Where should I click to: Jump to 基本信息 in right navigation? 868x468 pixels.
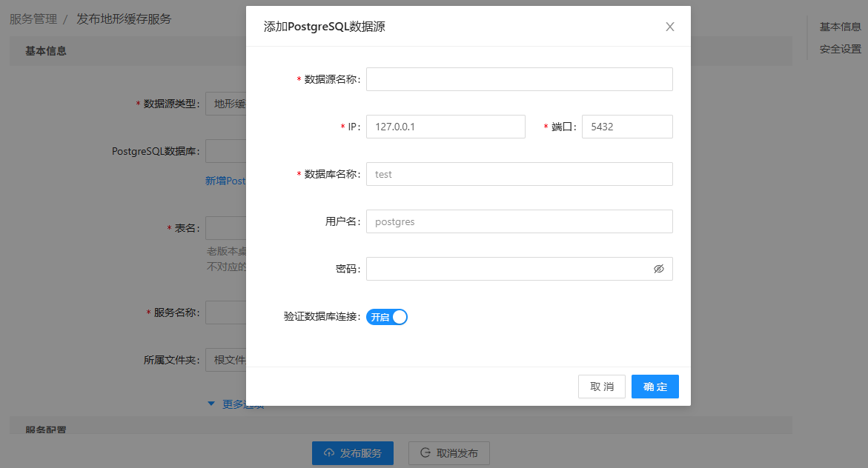click(x=840, y=27)
